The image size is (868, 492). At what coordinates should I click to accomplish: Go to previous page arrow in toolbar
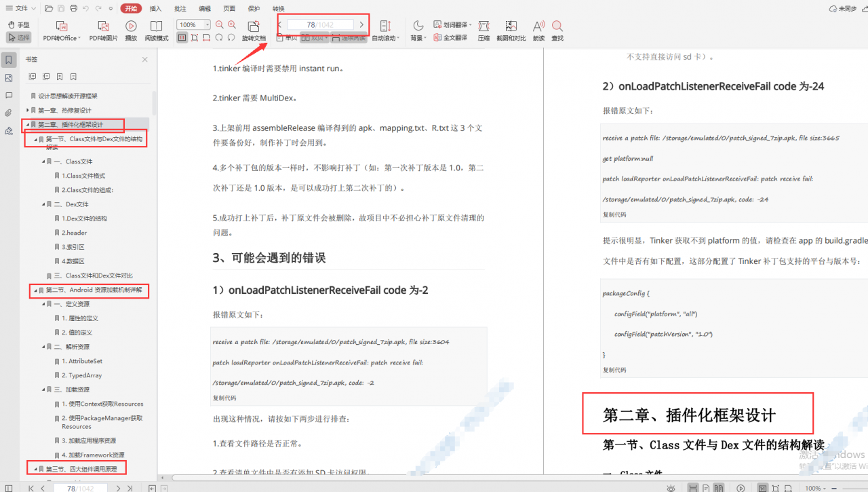click(x=280, y=24)
